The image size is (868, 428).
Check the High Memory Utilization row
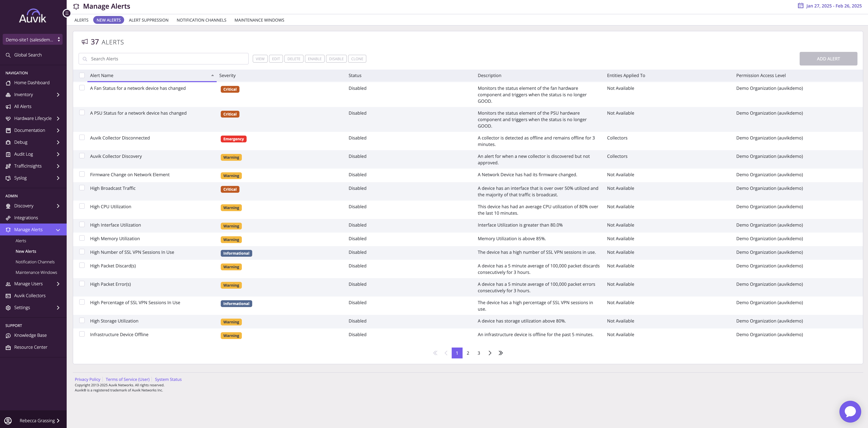[x=82, y=238]
